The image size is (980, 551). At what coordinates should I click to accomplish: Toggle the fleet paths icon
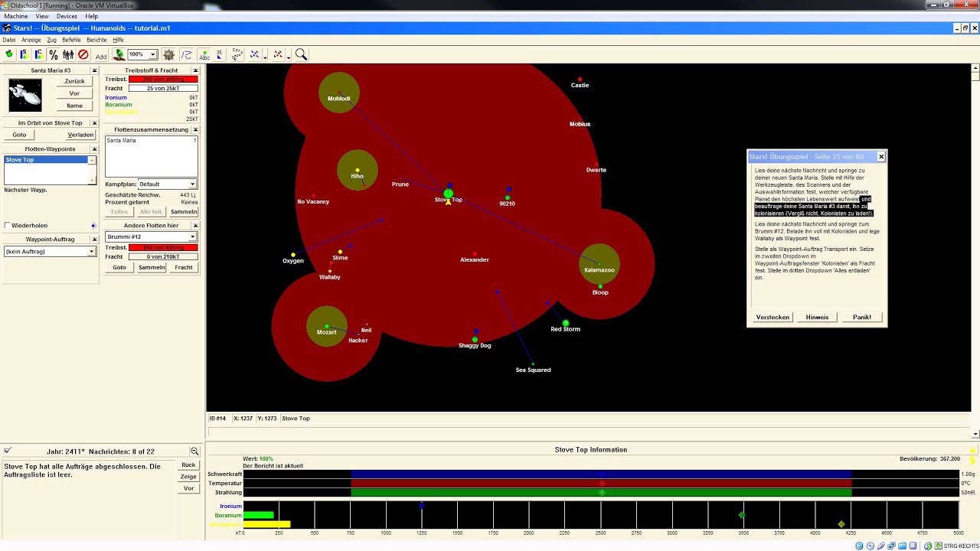pyautogui.click(x=187, y=54)
